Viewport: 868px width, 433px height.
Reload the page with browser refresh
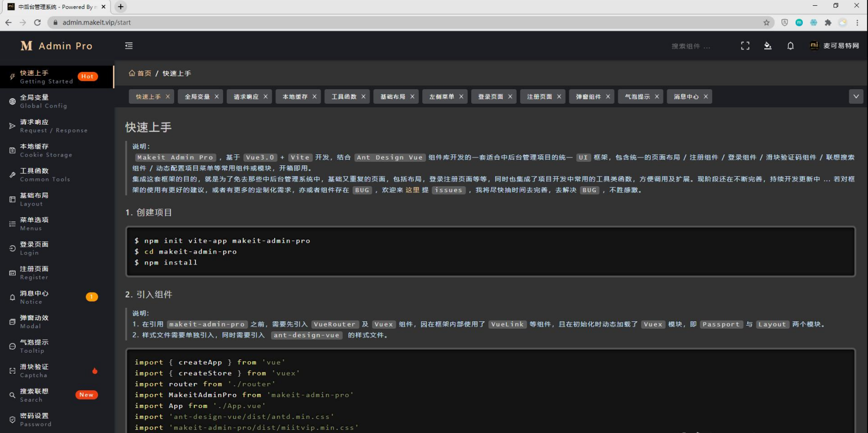tap(37, 22)
